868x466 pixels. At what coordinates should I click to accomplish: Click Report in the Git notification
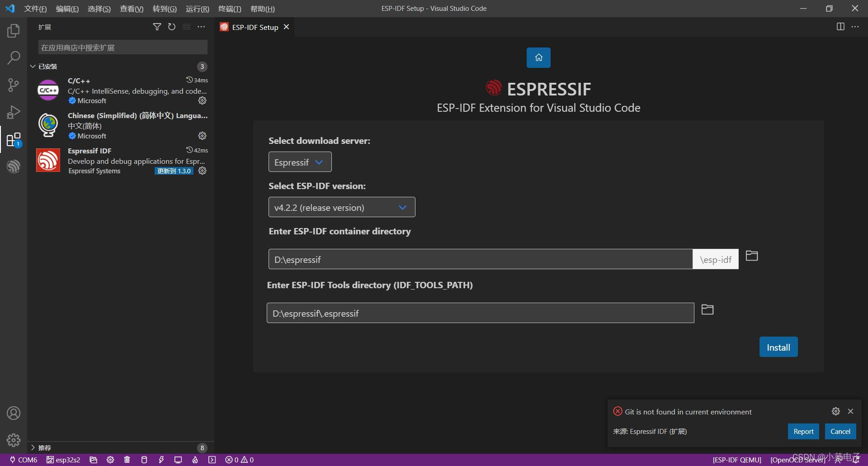pos(803,431)
